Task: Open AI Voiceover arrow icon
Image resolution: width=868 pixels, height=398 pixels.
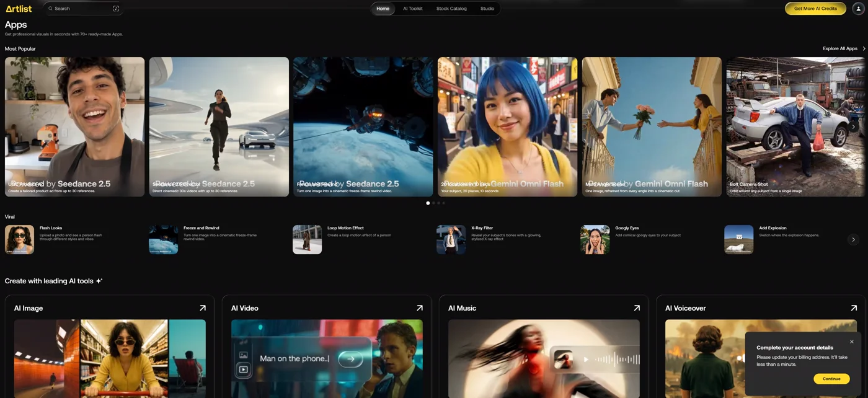Action: (853, 308)
